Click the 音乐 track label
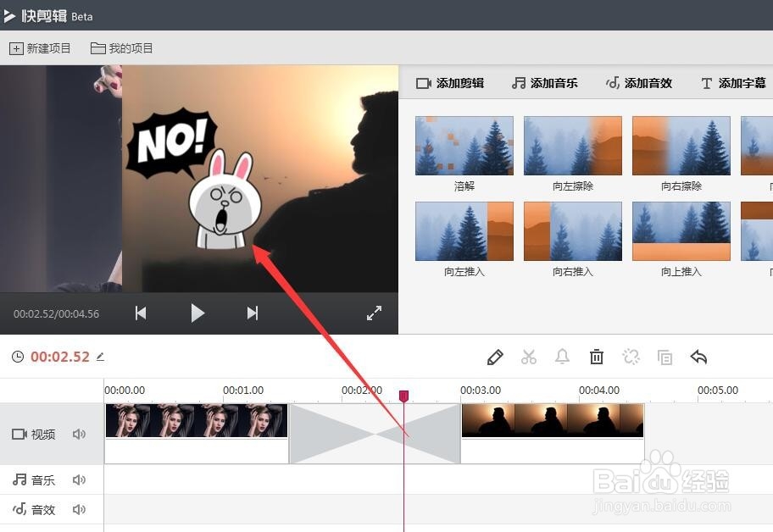This screenshot has width=773, height=532. (x=34, y=479)
